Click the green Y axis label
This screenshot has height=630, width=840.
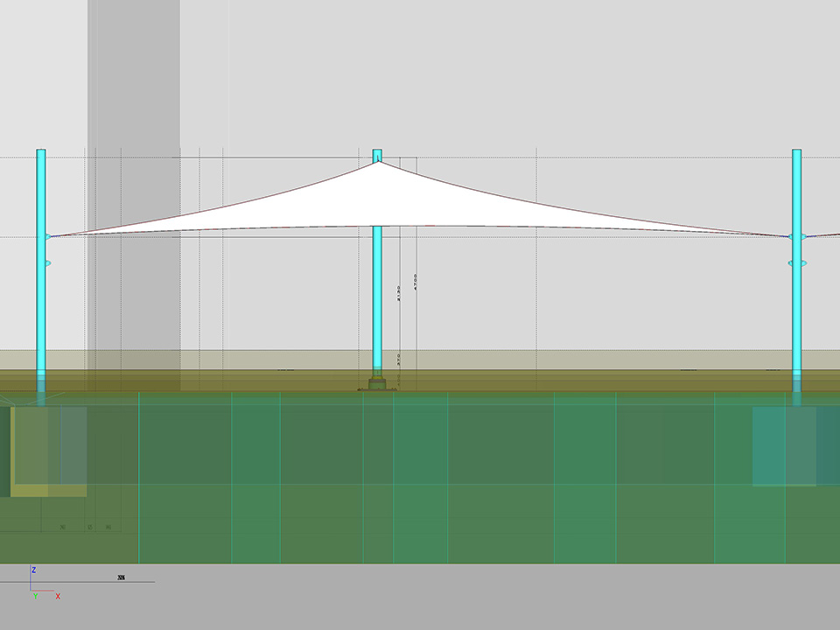pos(35,597)
